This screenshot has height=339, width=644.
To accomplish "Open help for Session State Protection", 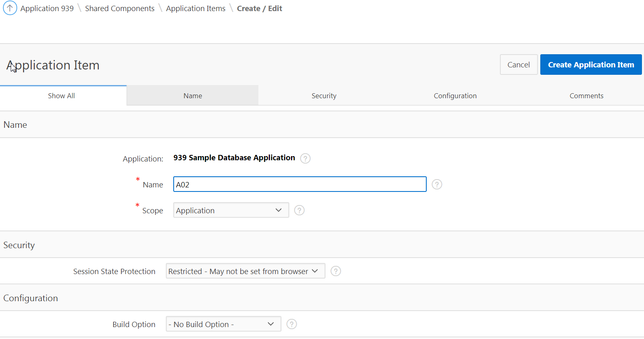I will (336, 271).
